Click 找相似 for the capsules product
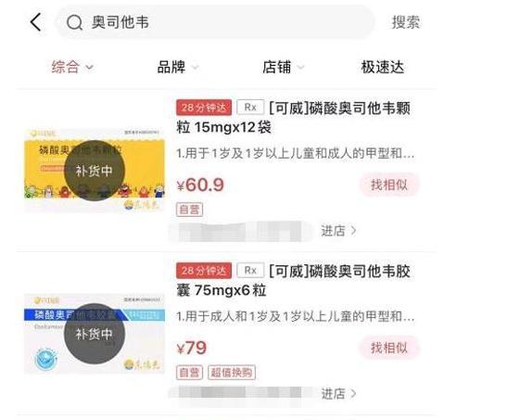The width and height of the screenshot is (507, 420). click(389, 348)
